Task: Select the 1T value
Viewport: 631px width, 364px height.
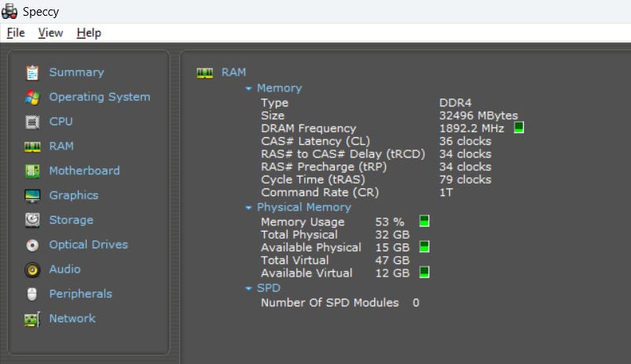Action: click(446, 192)
